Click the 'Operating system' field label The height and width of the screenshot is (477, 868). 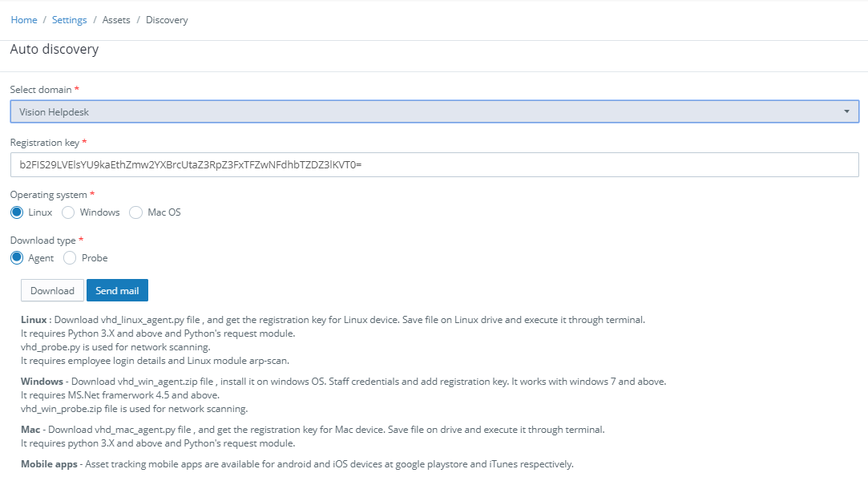click(x=48, y=195)
